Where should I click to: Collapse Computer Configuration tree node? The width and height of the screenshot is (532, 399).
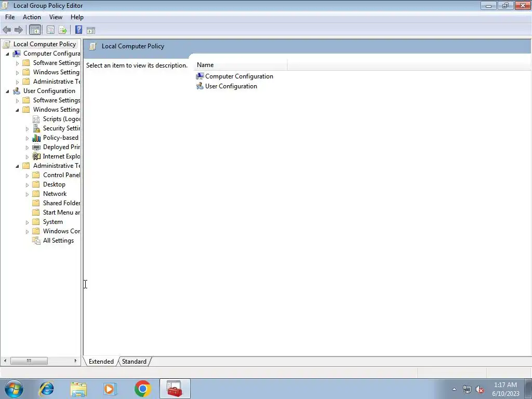[x=7, y=54]
